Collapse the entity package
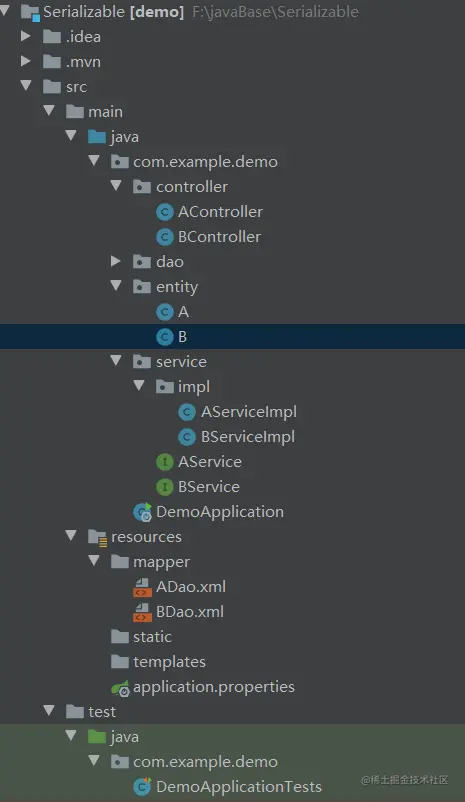The image size is (465, 802). click(116, 285)
